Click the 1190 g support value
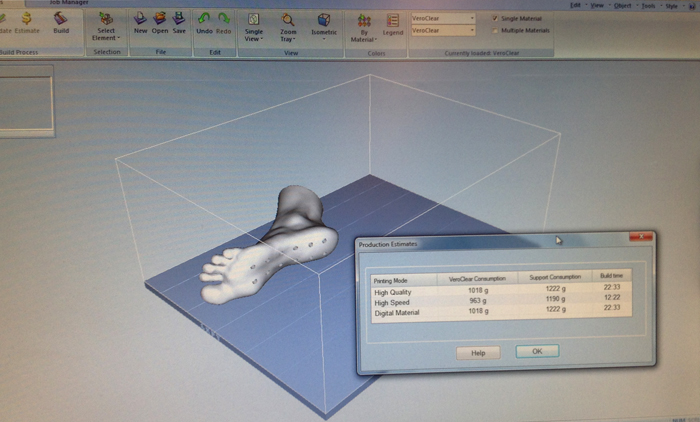This screenshot has width=700, height=422. [555, 299]
